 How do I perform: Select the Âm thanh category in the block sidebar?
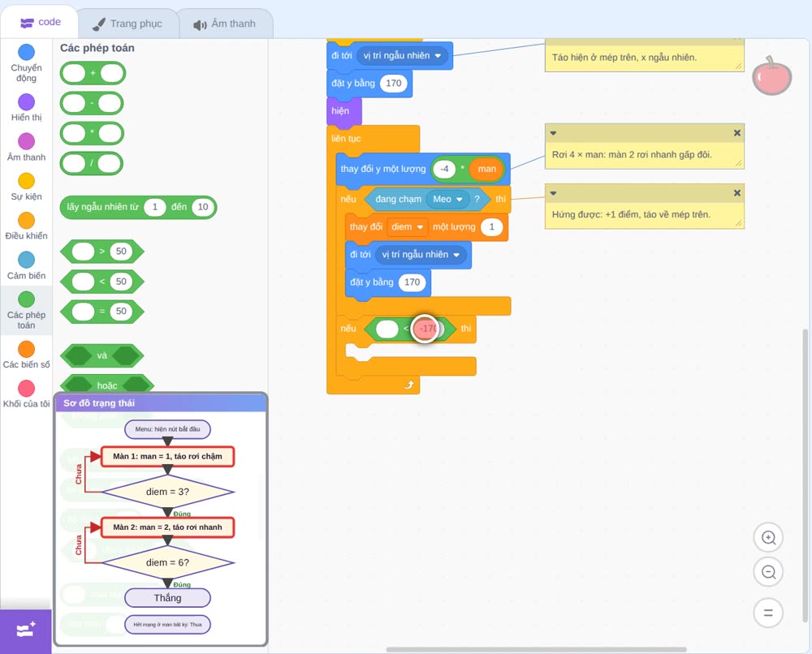26,147
